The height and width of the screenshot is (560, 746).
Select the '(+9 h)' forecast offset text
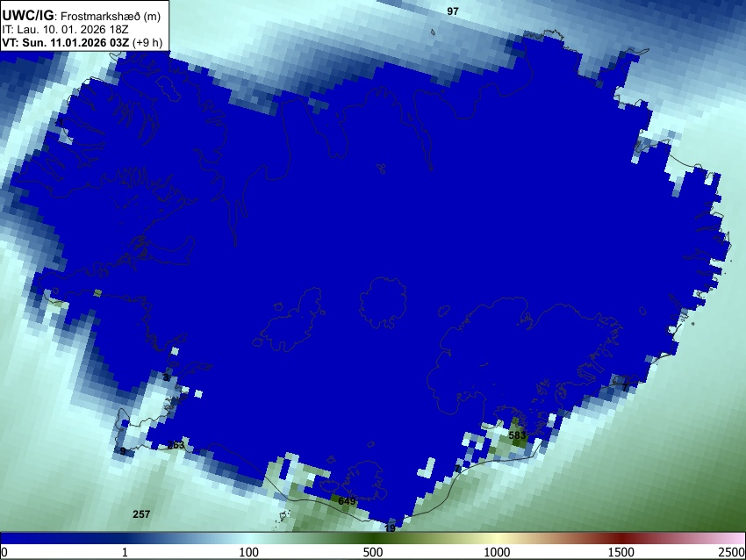click(147, 42)
